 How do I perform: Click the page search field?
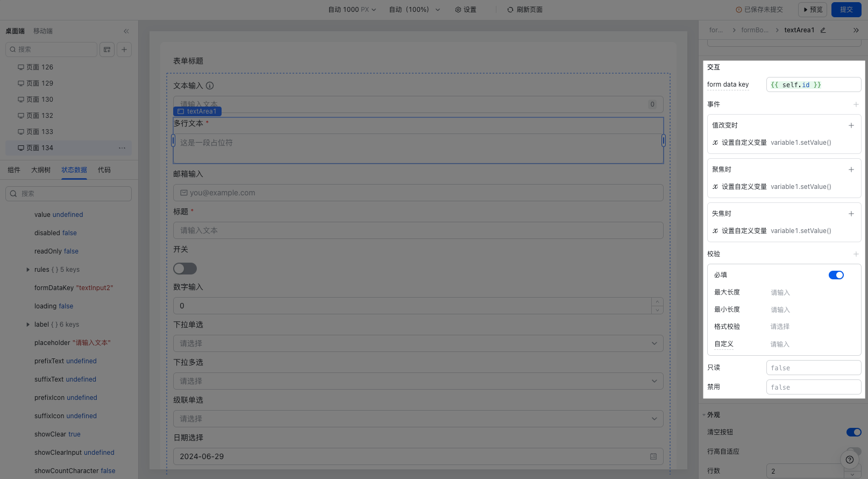pyautogui.click(x=52, y=50)
